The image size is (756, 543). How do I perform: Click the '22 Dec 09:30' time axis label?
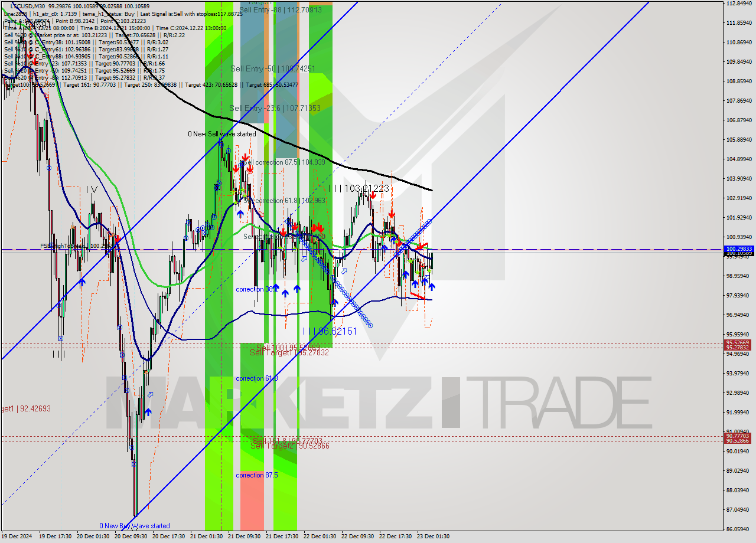click(357, 537)
